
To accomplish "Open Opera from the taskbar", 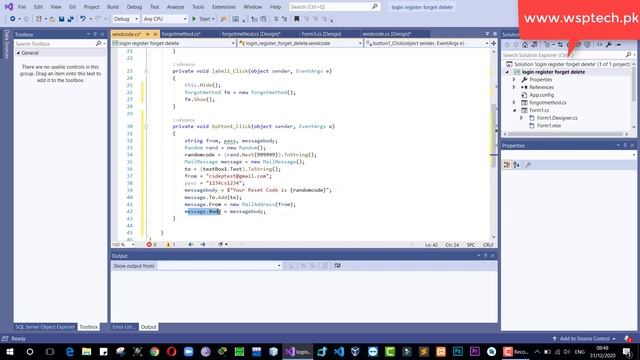I will [171, 352].
